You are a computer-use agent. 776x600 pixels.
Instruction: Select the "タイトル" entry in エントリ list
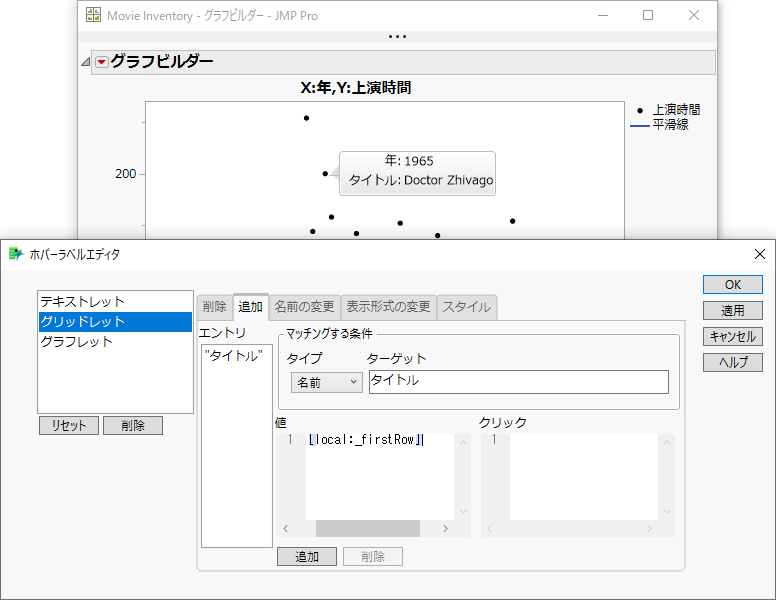[232, 355]
